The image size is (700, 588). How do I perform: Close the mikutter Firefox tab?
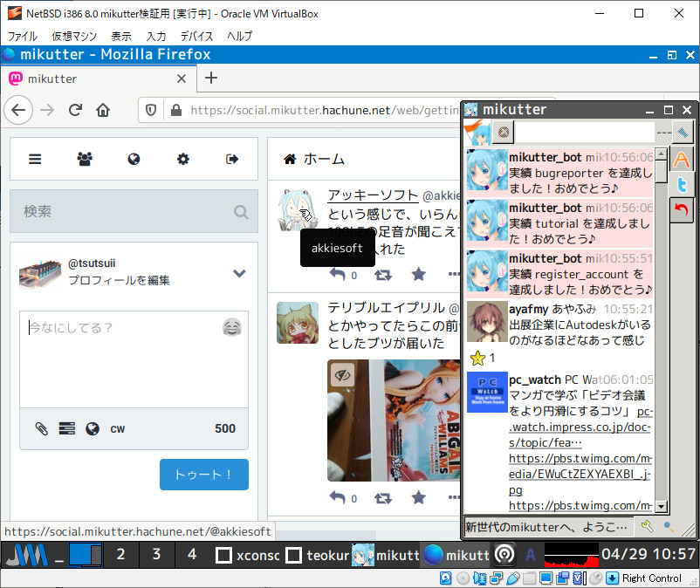pyautogui.click(x=182, y=79)
